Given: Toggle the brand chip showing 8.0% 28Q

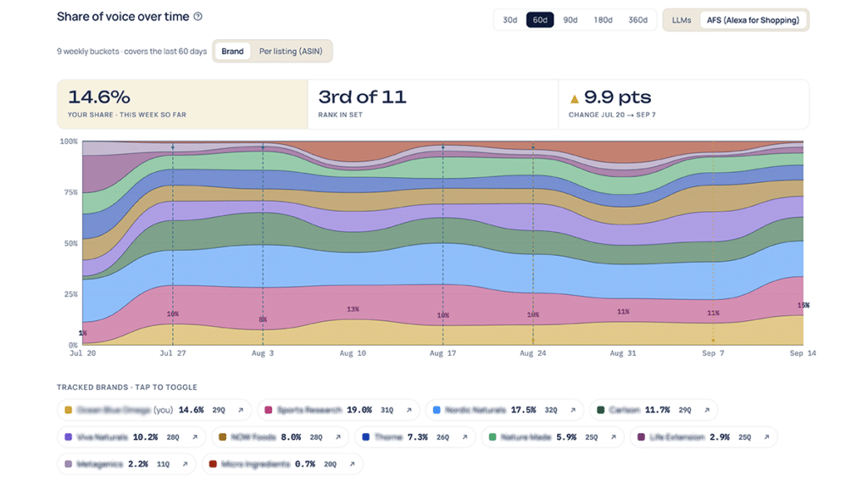Looking at the screenshot, I should tap(280, 437).
